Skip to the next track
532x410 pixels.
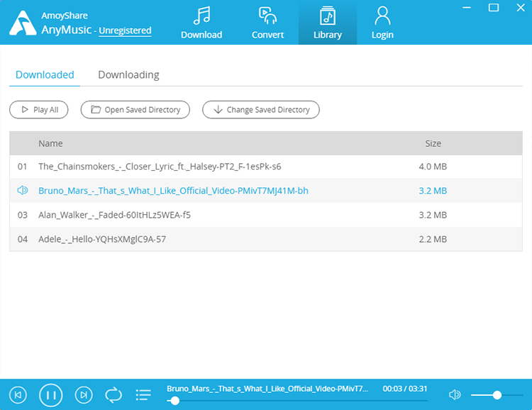click(x=84, y=395)
